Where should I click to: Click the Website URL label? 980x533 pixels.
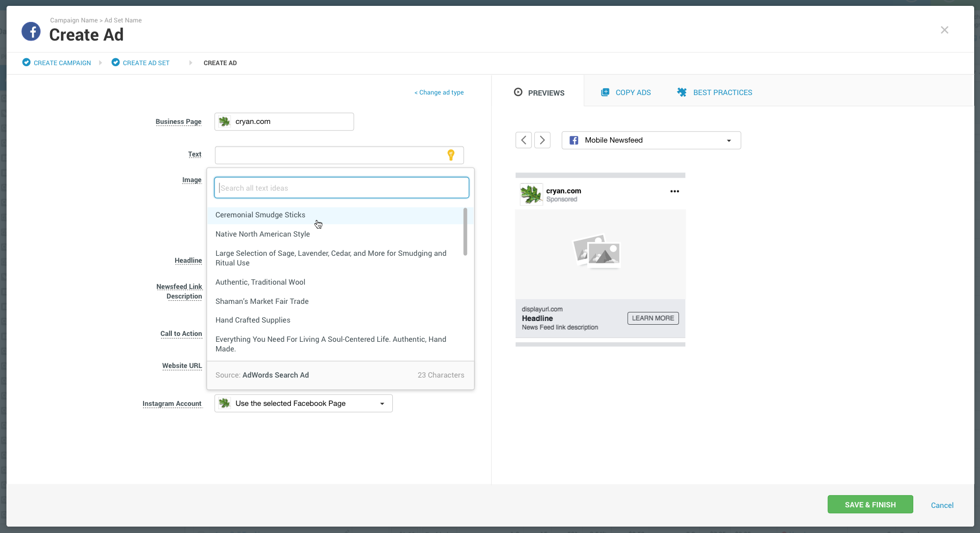182,366
